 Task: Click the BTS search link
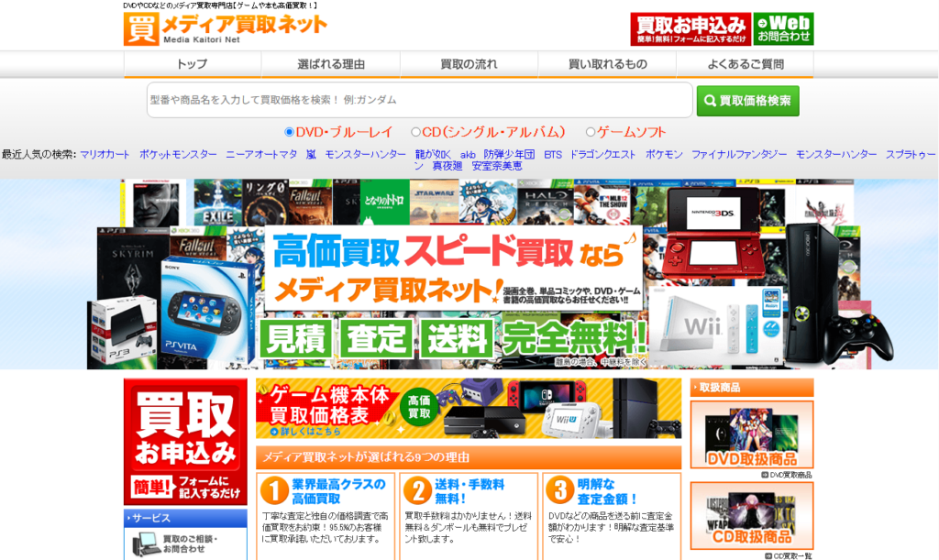click(553, 154)
